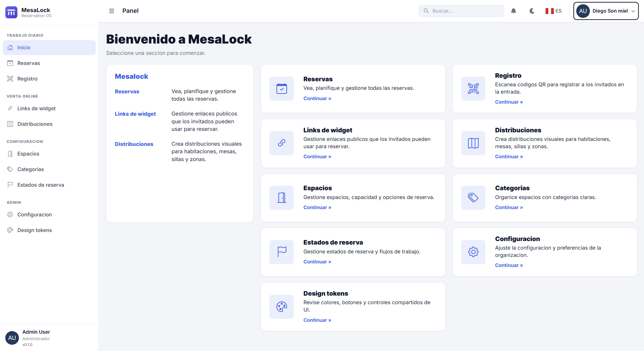Click Continuar on the Distribuciones card
The width and height of the screenshot is (644, 351).
pos(509,157)
